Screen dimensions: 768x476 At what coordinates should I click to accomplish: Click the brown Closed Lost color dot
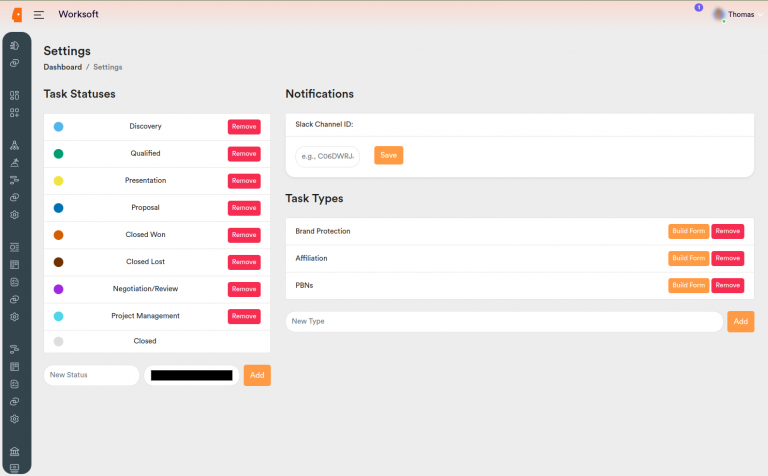pyautogui.click(x=58, y=262)
